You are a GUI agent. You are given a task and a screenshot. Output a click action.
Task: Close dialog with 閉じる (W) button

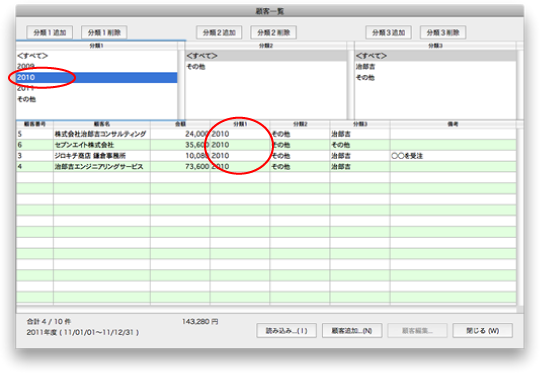point(482,331)
